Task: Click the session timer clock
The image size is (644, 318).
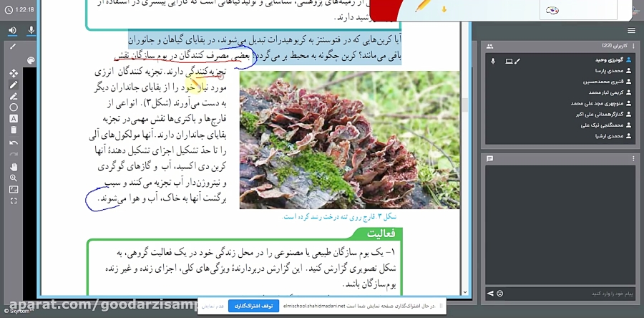Action: 8,10
